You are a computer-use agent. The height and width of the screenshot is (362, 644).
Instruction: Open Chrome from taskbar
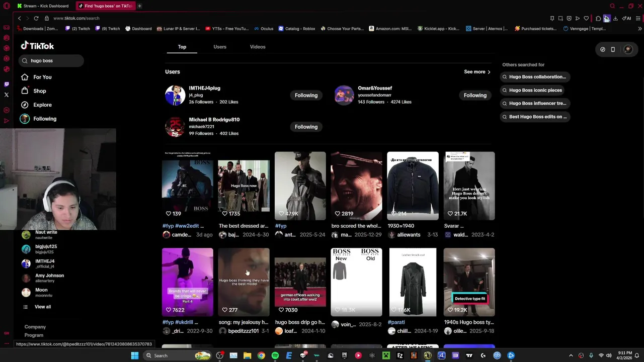pyautogui.click(x=261, y=355)
